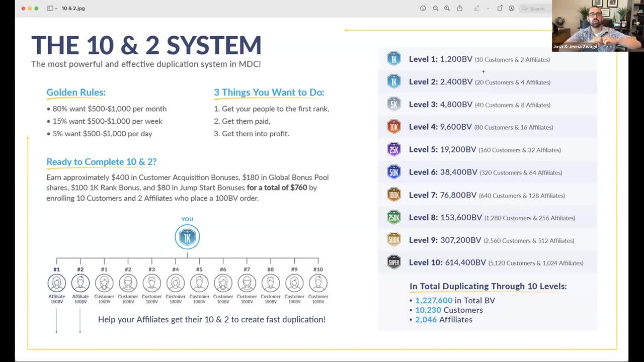Click the Customer #1 avatar icon

[104, 283]
